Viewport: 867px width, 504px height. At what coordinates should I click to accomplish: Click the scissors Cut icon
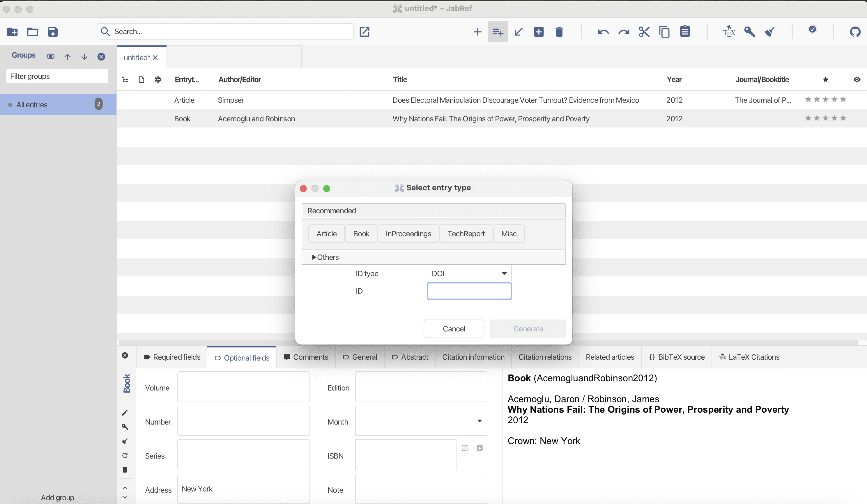[644, 32]
